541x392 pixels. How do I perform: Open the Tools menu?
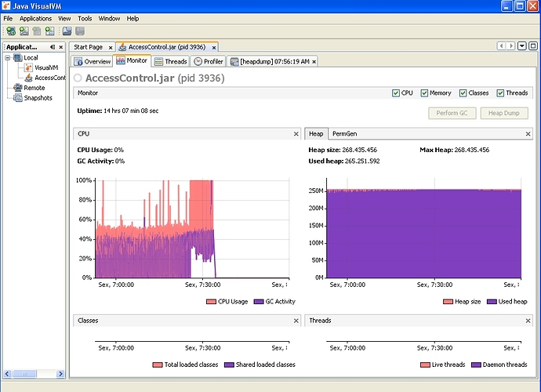click(x=85, y=19)
